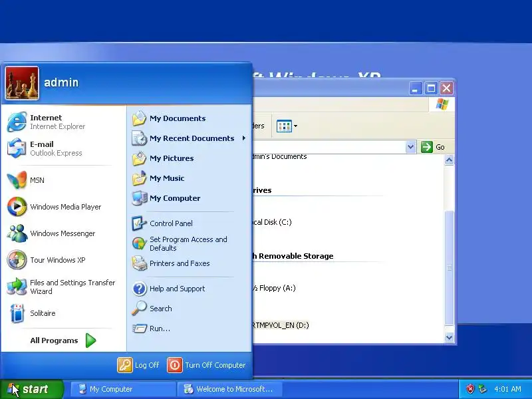The image size is (532, 399).
Task: Start the Tour Windows XP entry
Action: pyautogui.click(x=63, y=260)
